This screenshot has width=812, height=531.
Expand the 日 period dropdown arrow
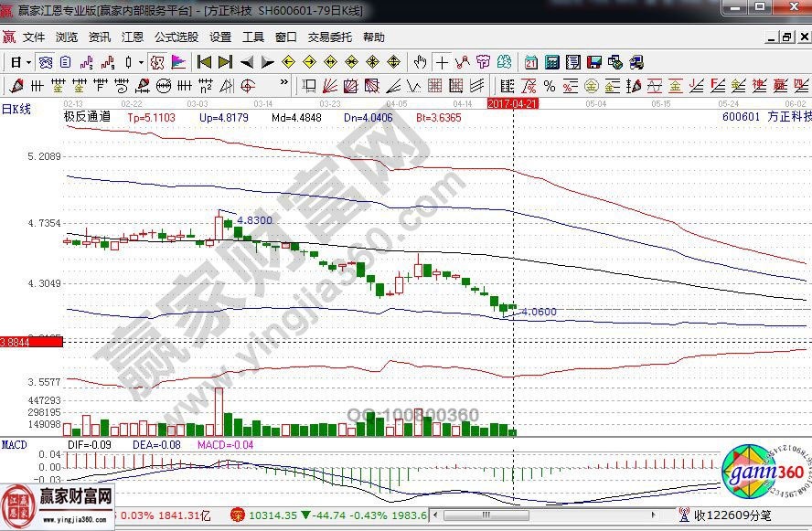coord(29,62)
